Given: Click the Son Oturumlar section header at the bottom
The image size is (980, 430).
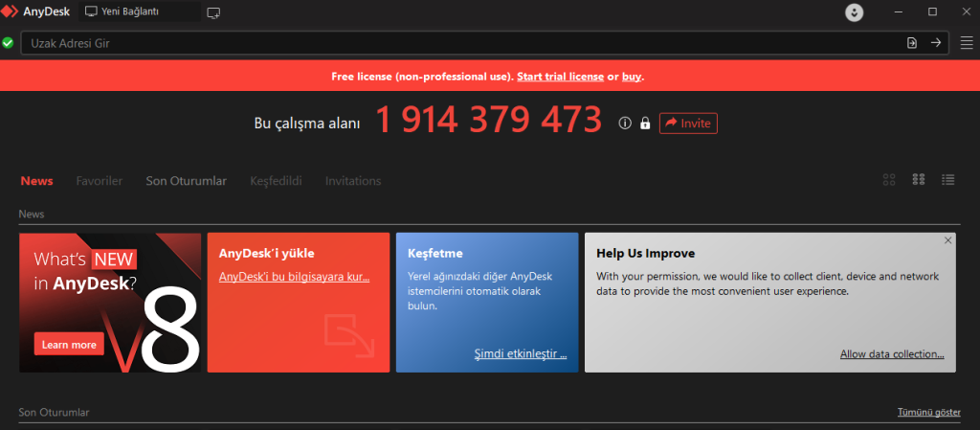Looking at the screenshot, I should [x=54, y=413].
